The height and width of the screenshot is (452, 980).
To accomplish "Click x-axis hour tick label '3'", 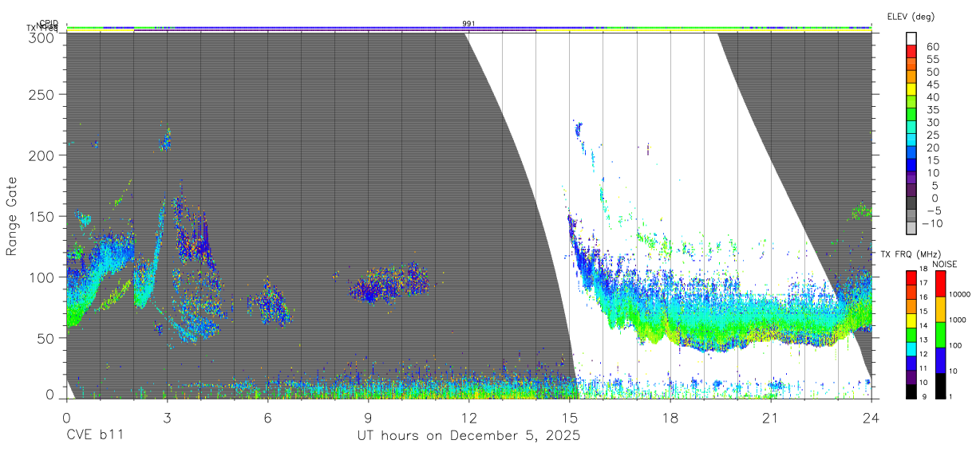I will pyautogui.click(x=167, y=417).
